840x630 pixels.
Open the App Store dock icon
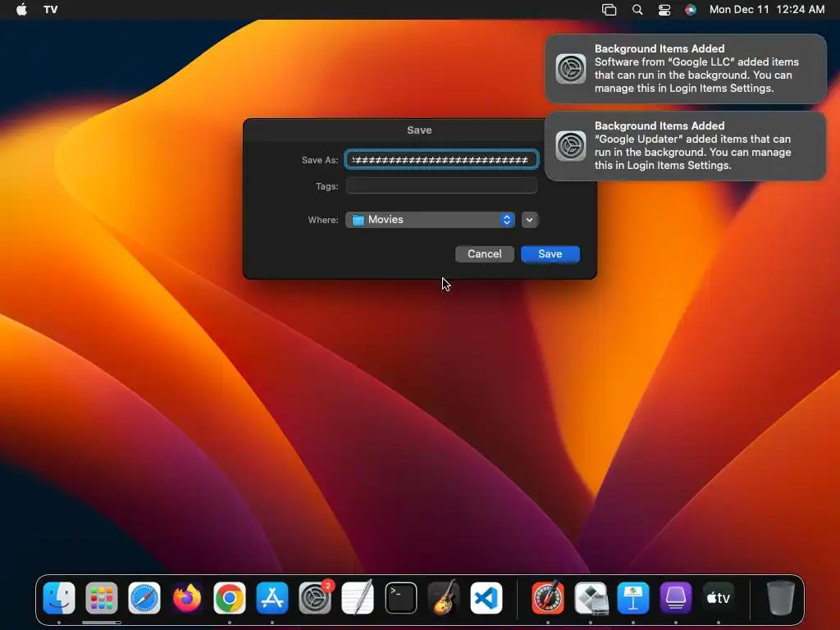[272, 598]
